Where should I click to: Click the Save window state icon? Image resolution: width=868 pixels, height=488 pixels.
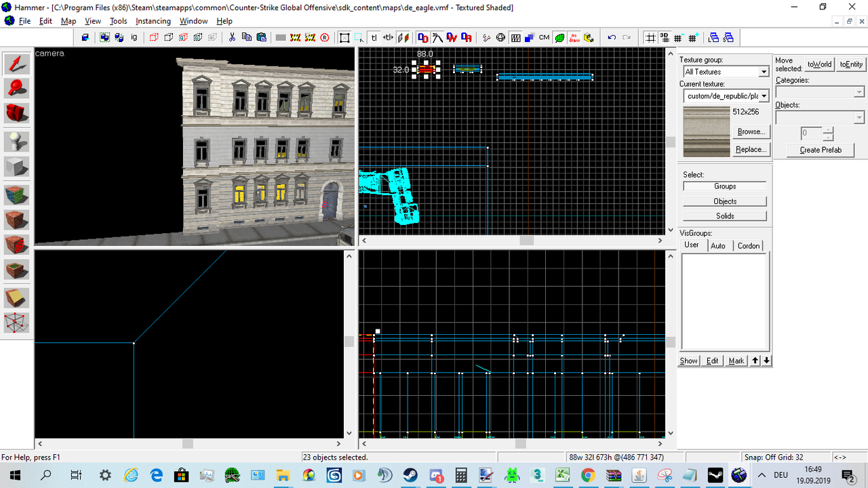coord(728,37)
